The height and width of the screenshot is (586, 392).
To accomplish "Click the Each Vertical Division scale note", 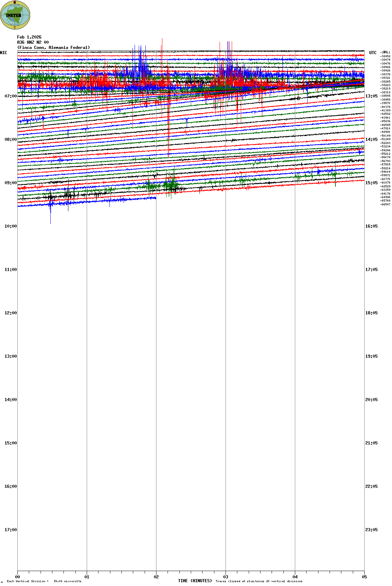I will point(44,581).
